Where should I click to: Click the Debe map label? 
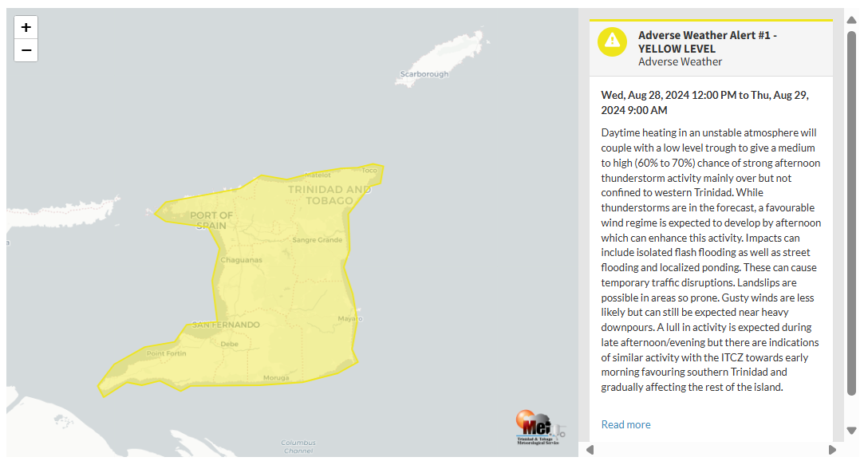tap(229, 344)
